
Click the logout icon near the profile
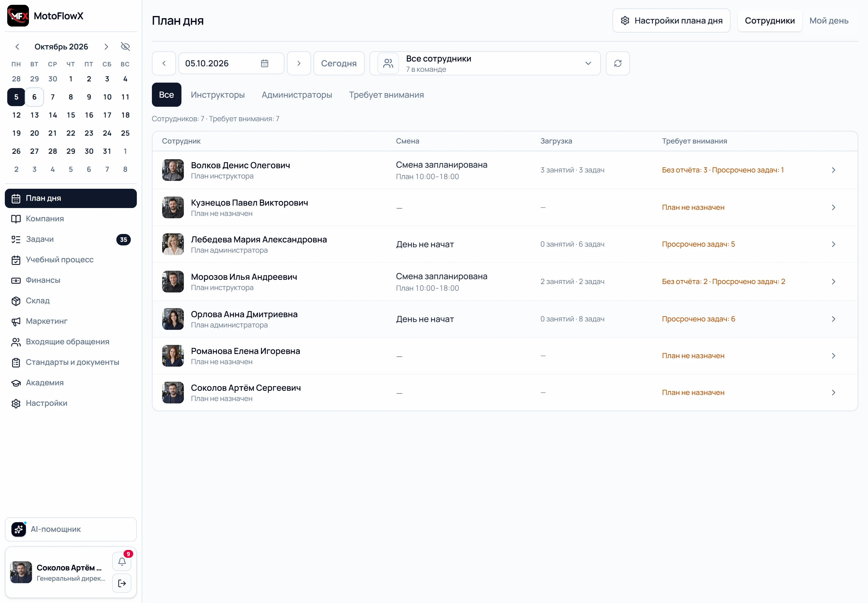pyautogui.click(x=122, y=583)
